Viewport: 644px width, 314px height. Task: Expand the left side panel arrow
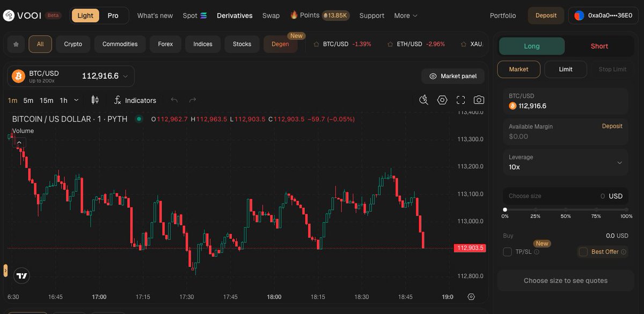coord(5,270)
